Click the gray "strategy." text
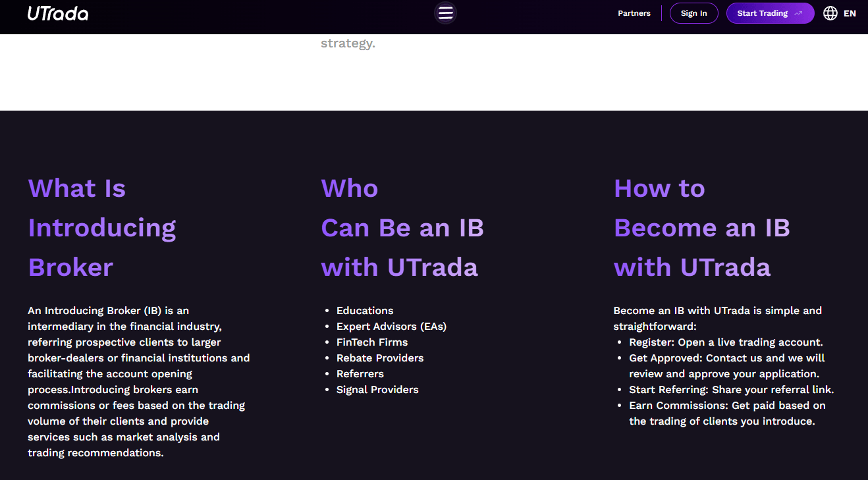 coord(348,44)
